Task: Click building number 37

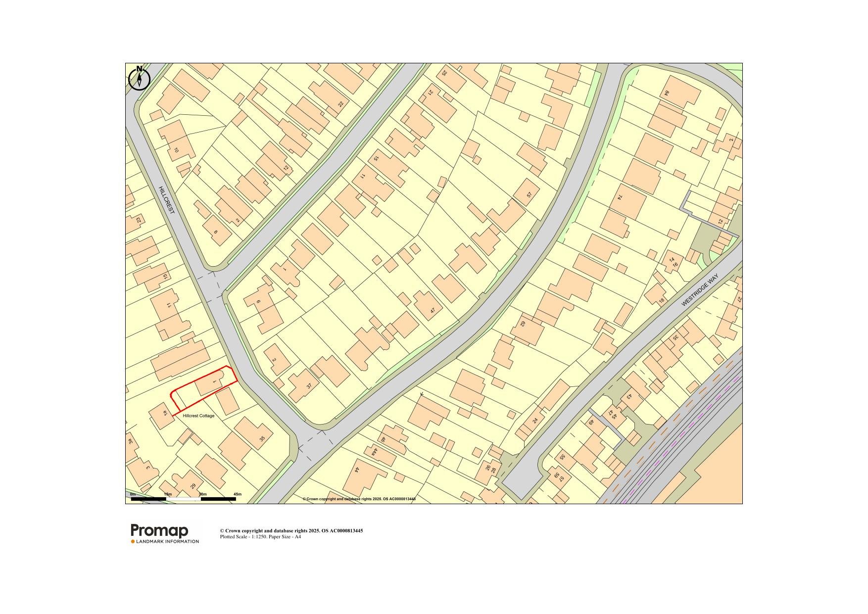Action: pyautogui.click(x=309, y=386)
